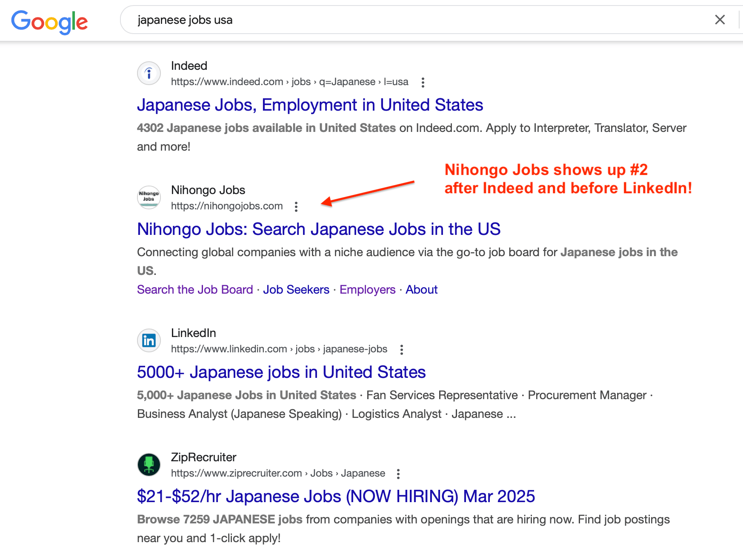The width and height of the screenshot is (743, 560).
Task: Open 'Nihongo Jobs: Search Japanese Jobs in the US'
Action: 319,229
